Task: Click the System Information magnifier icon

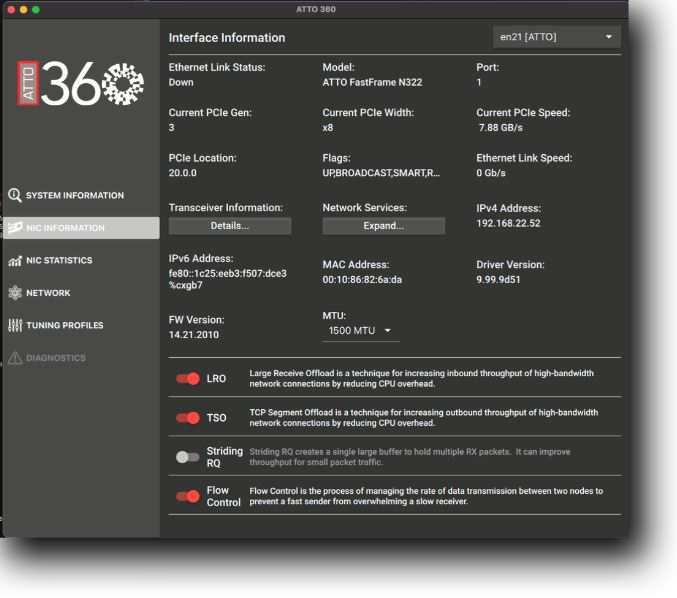Action: coord(15,195)
